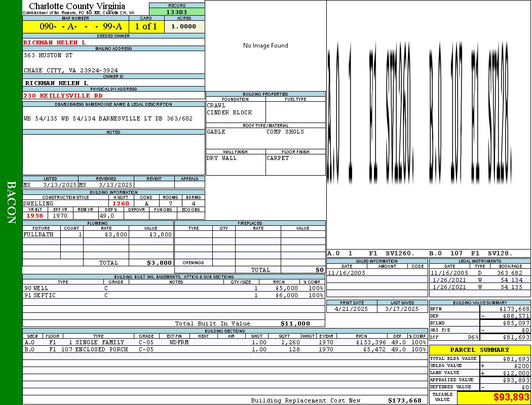
Task: Click the A.0 Single Family section row
Action: click(x=225, y=342)
